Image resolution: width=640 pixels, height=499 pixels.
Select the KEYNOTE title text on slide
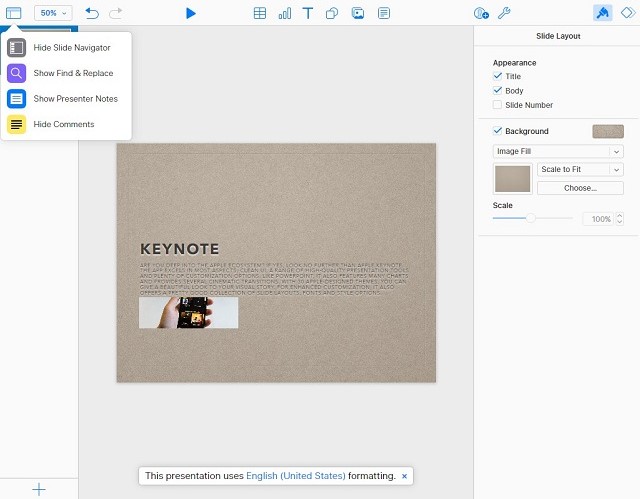coord(180,249)
